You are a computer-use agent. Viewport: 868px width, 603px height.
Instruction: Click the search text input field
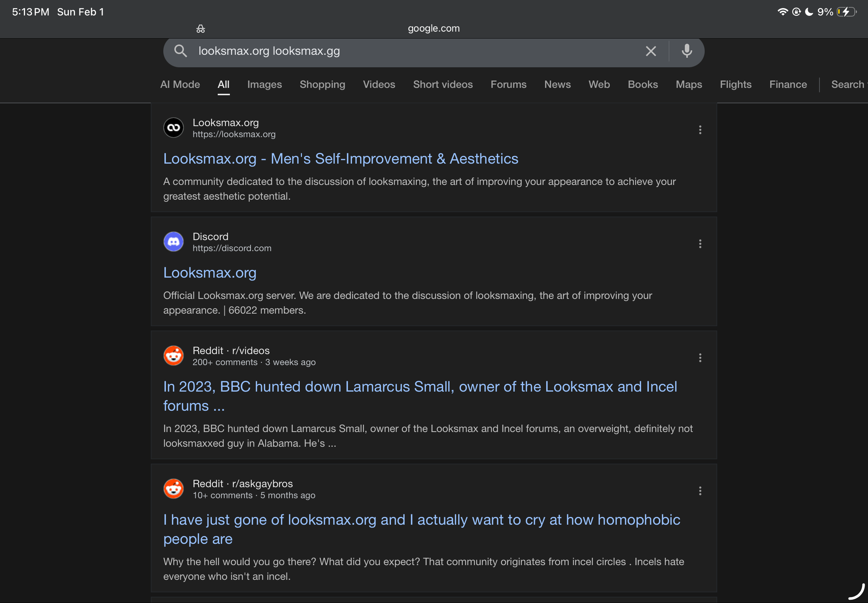416,51
